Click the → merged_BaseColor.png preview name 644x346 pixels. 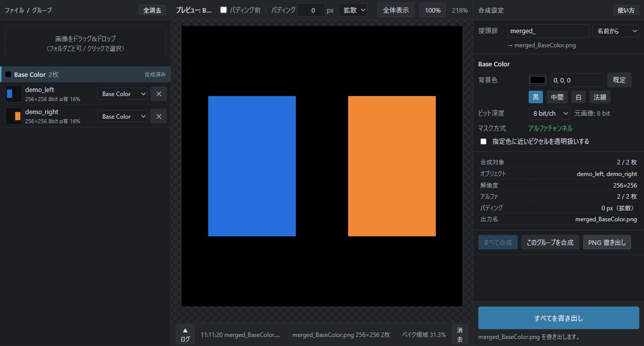click(x=541, y=45)
